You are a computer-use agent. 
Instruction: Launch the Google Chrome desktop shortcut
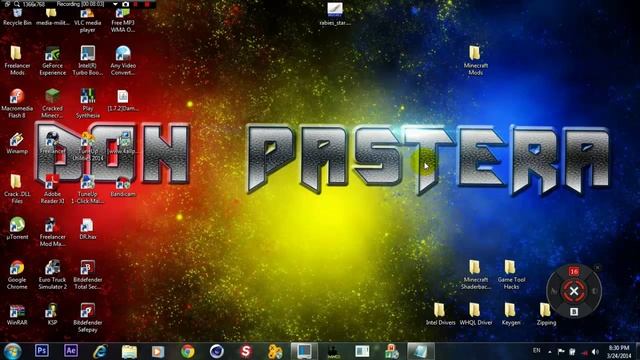(17, 275)
